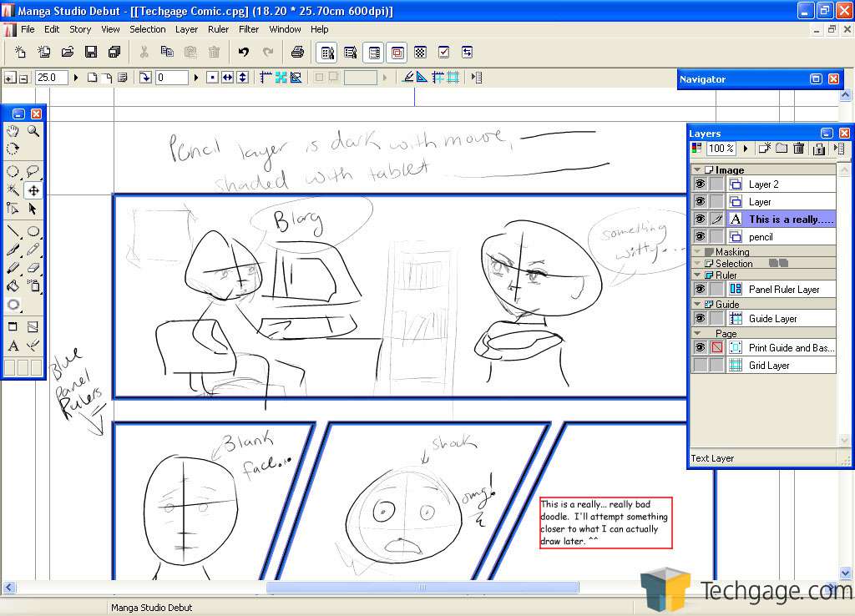Print the page using the printer icon

(297, 52)
